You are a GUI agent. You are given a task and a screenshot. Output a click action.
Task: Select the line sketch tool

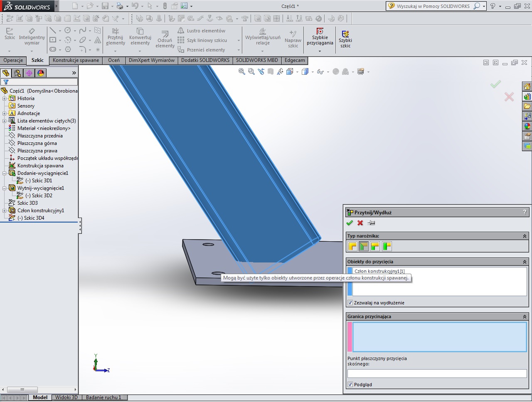52,31
